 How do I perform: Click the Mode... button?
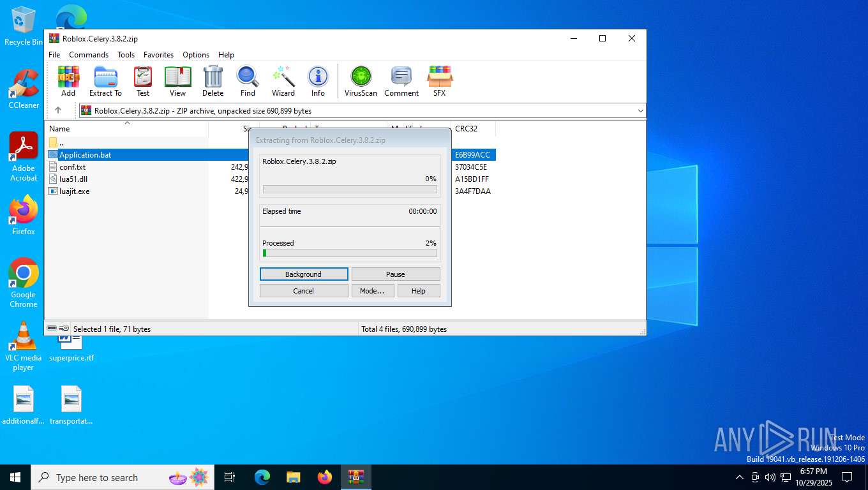tap(372, 291)
